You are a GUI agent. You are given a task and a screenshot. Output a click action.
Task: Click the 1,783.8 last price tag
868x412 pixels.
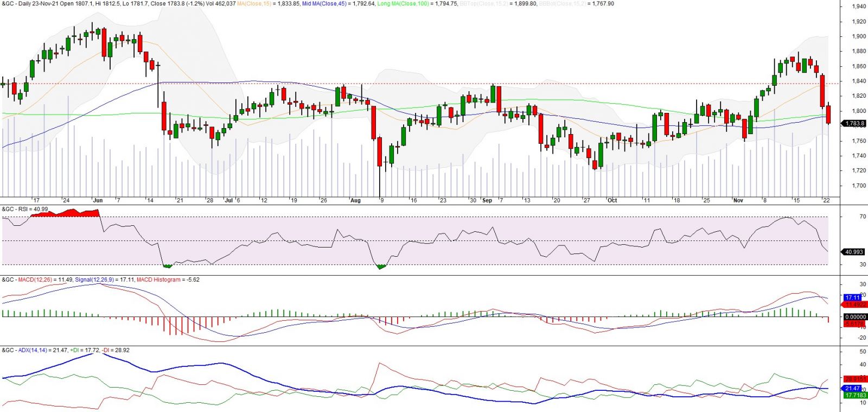click(x=854, y=124)
